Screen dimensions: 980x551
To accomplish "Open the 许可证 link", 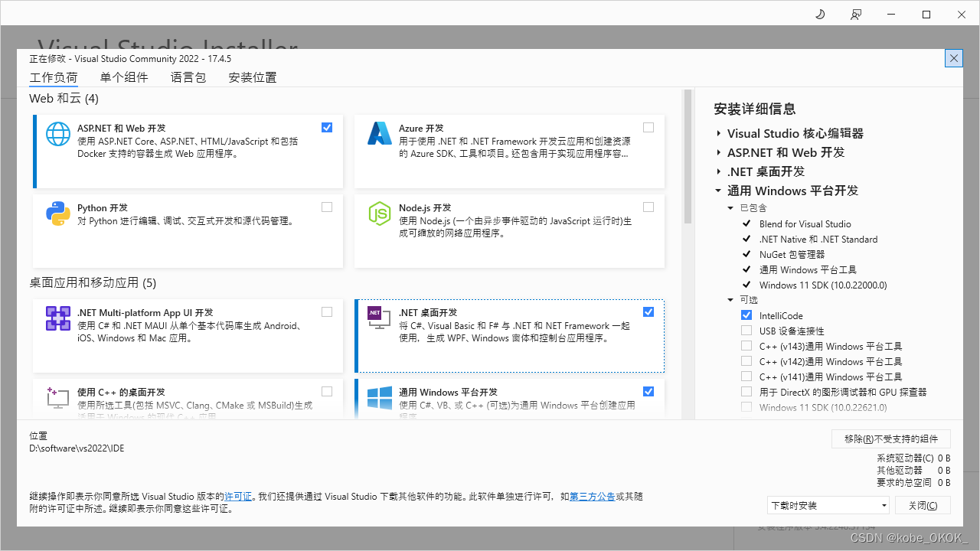I will (238, 496).
